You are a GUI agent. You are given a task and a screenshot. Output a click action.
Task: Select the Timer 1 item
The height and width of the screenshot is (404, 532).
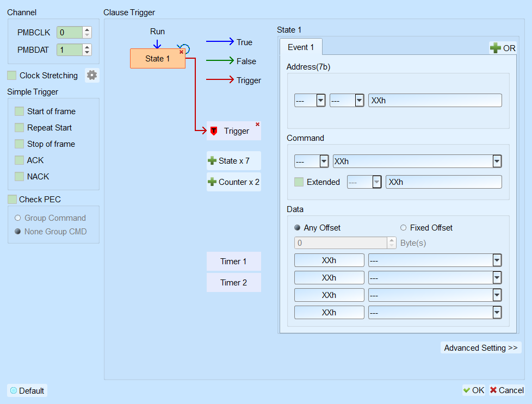pos(234,261)
